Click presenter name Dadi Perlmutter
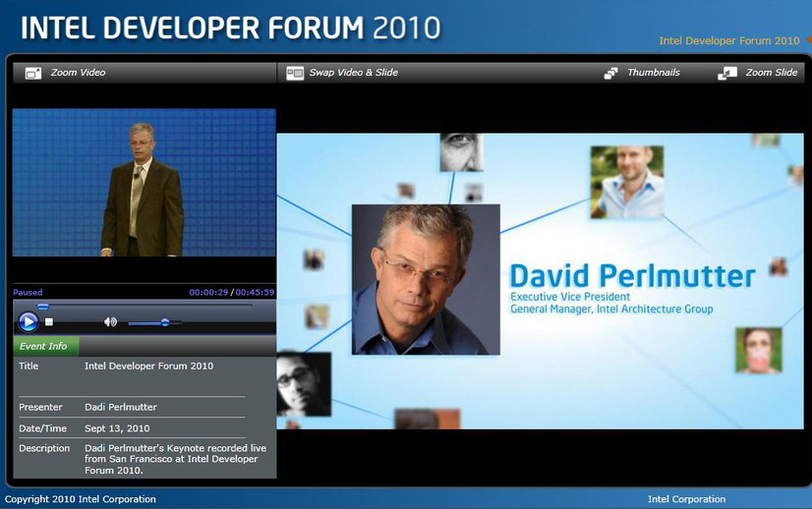The width and height of the screenshot is (812, 509). [121, 407]
